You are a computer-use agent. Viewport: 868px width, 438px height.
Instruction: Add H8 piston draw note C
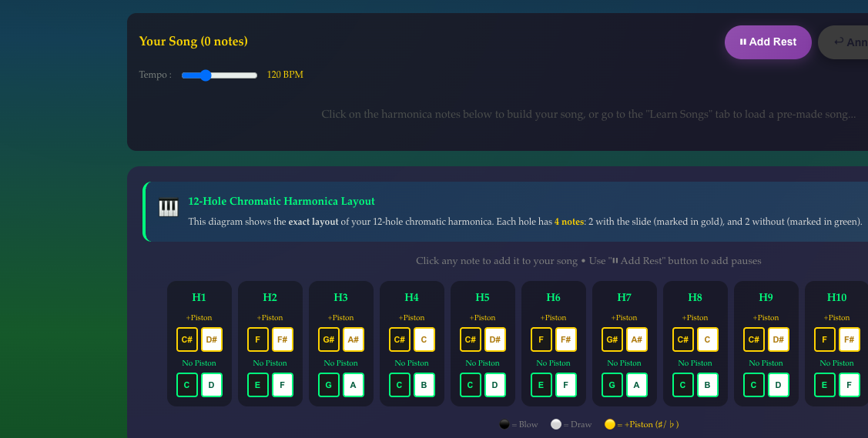pos(708,339)
